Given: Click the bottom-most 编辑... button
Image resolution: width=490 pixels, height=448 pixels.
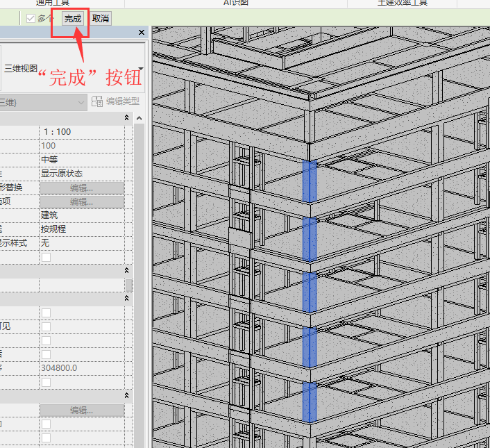Looking at the screenshot, I should point(82,410).
